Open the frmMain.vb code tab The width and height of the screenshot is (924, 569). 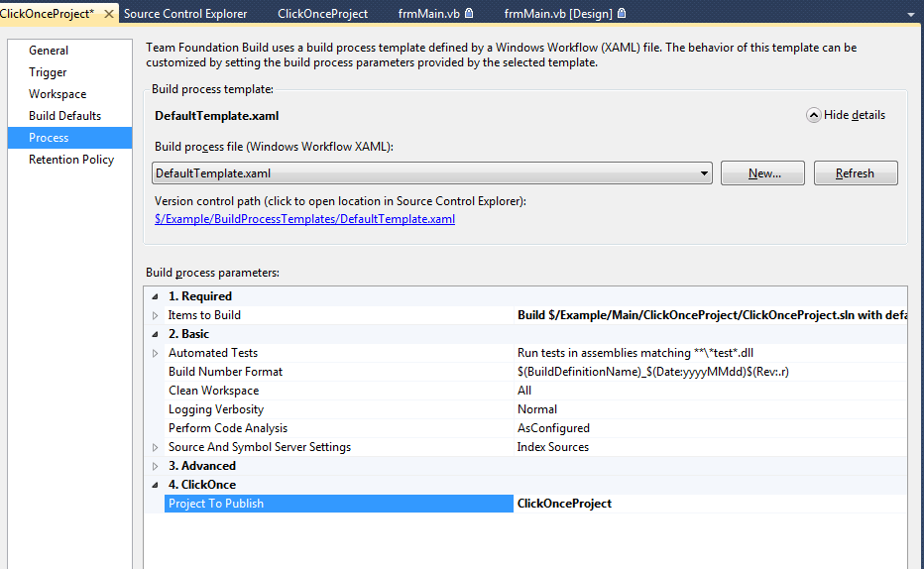[428, 14]
